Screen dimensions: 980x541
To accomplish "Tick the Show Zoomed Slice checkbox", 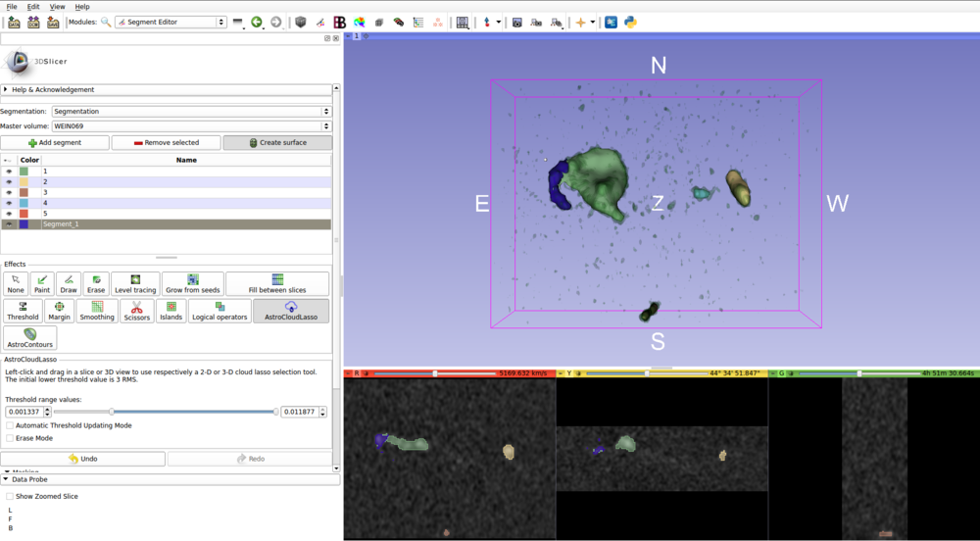I will [10, 497].
